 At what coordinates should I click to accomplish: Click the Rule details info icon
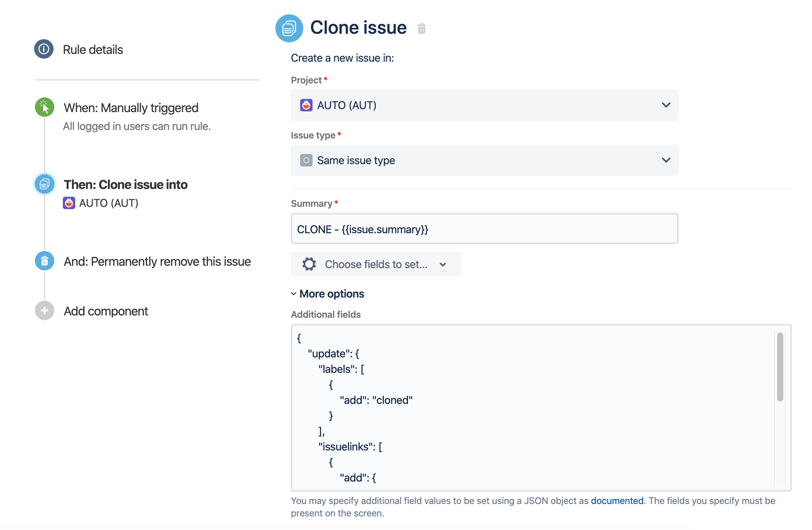click(x=45, y=49)
